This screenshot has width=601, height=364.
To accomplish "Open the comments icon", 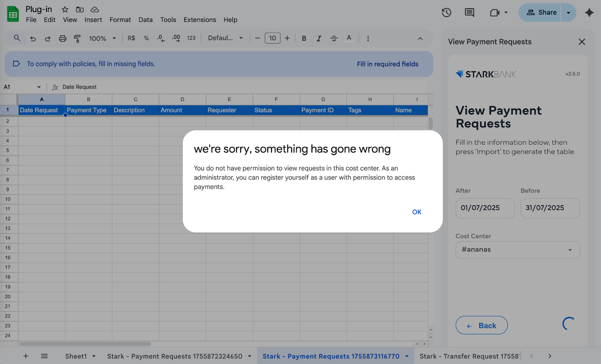I will (469, 13).
